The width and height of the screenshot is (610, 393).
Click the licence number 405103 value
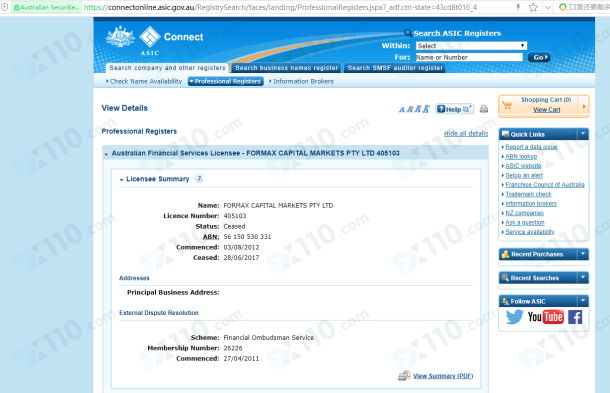point(235,216)
